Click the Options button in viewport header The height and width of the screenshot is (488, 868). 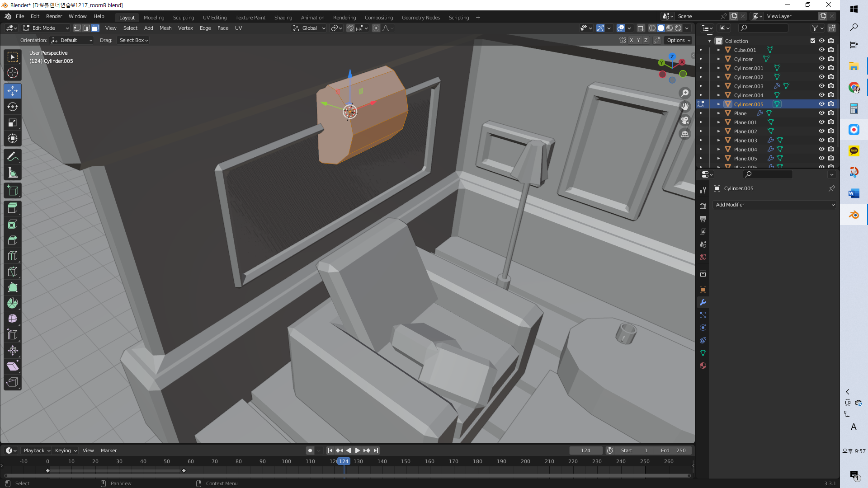[x=679, y=40]
